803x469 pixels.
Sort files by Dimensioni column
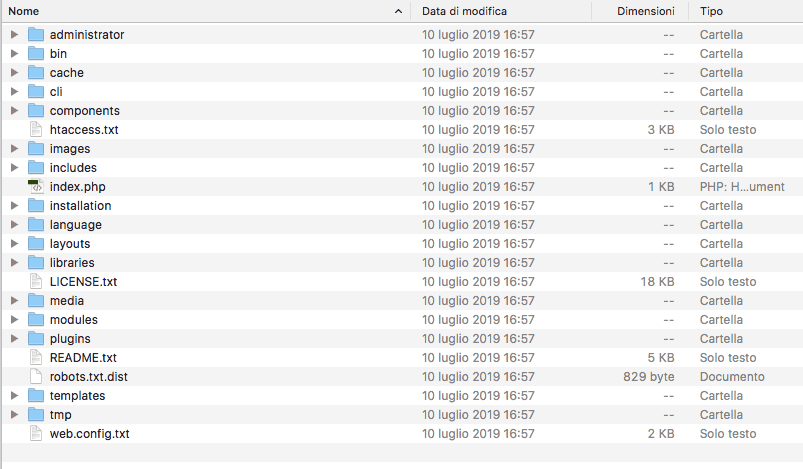pyautogui.click(x=645, y=11)
